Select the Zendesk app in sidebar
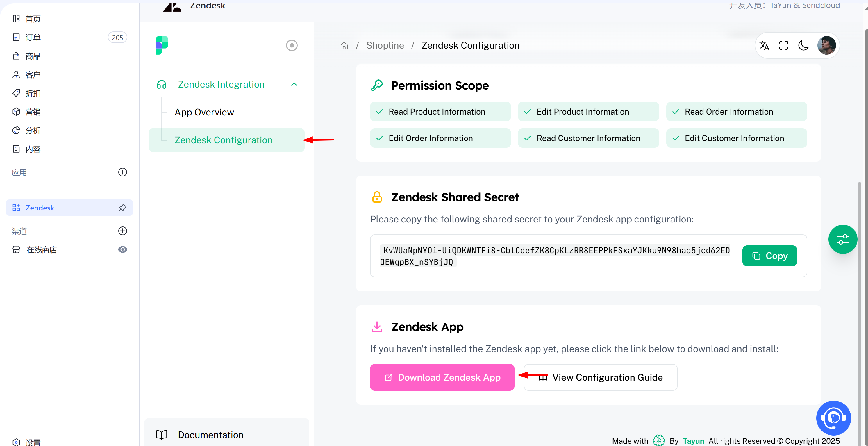This screenshot has width=868, height=446. pyautogui.click(x=69, y=208)
